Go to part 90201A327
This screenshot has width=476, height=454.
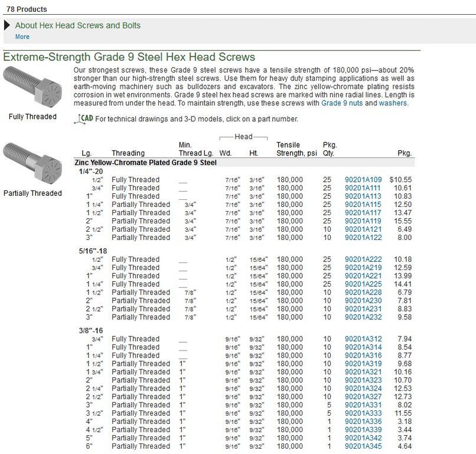363,397
